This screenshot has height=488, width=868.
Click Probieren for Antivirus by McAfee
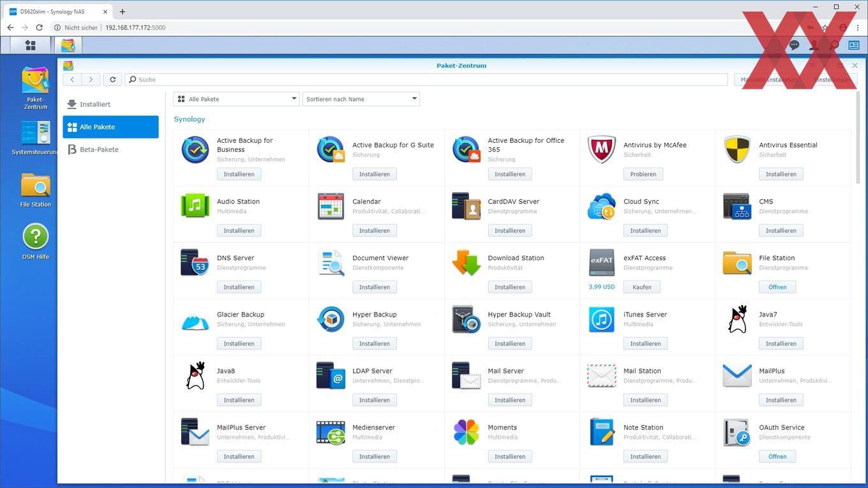(x=643, y=174)
